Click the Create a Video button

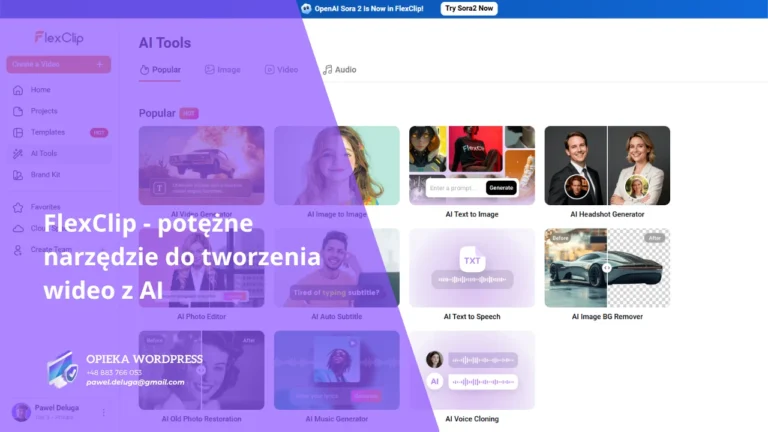58,64
